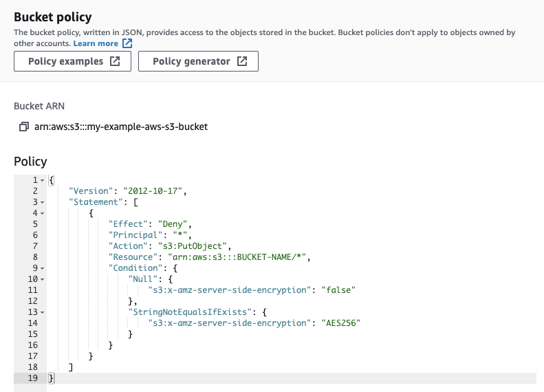The height and width of the screenshot is (392, 544).
Task: Click external link icon in Policy generator button
Action: coord(242,61)
